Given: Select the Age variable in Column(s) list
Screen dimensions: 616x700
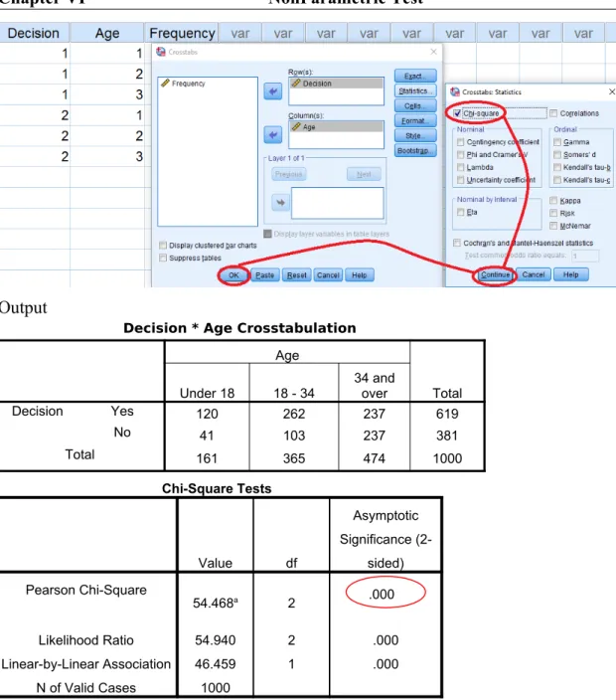Looking at the screenshot, I should [x=336, y=127].
